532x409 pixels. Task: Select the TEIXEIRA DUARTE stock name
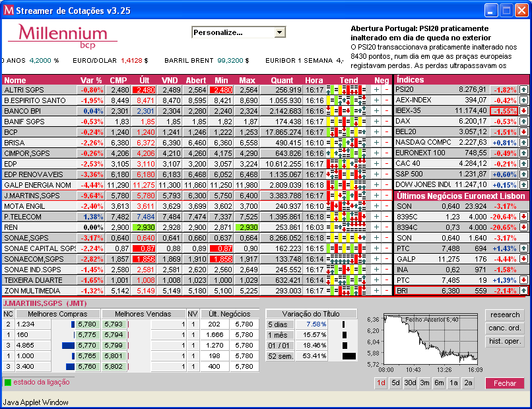pos(33,280)
